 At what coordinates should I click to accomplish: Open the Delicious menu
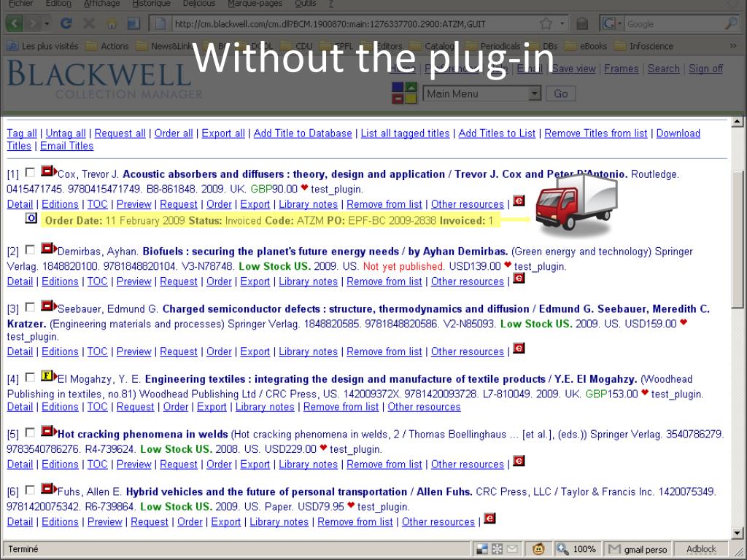198,4
